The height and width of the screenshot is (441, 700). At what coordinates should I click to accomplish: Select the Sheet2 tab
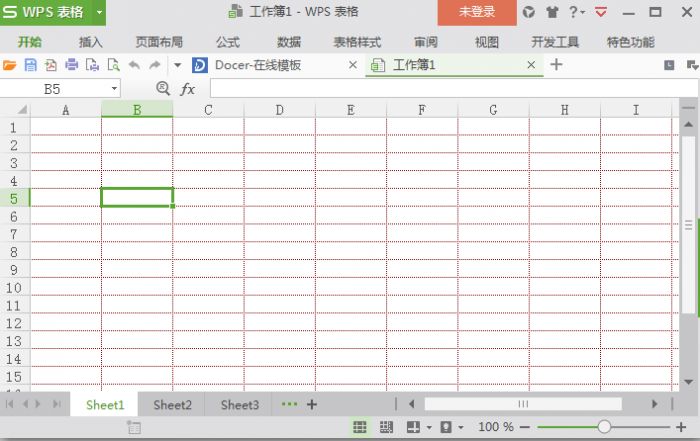point(172,405)
